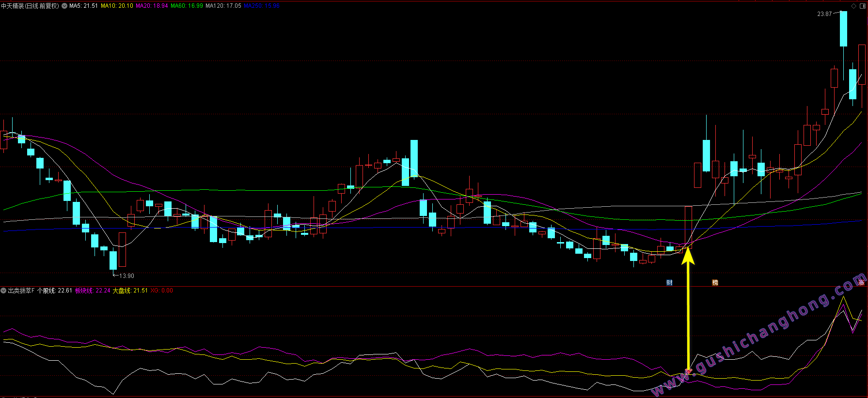Click the 出类拔萃F indicator name
This screenshot has height=398, width=868.
(x=21, y=291)
